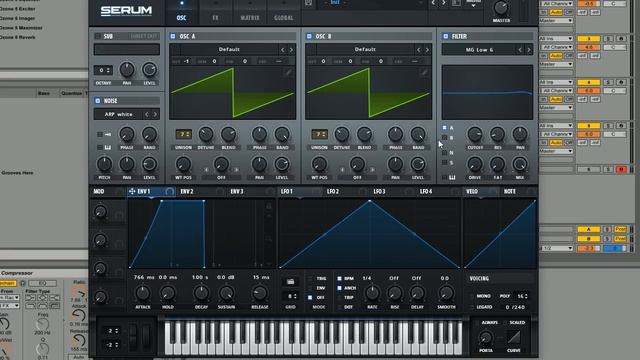Open the Init preset name dropdown

[x=372, y=3]
